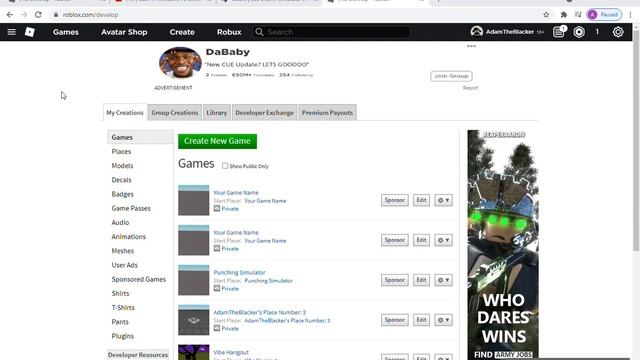640x360 pixels.
Task: Open gear dropdown for second Your Game Name
Action: tap(443, 240)
